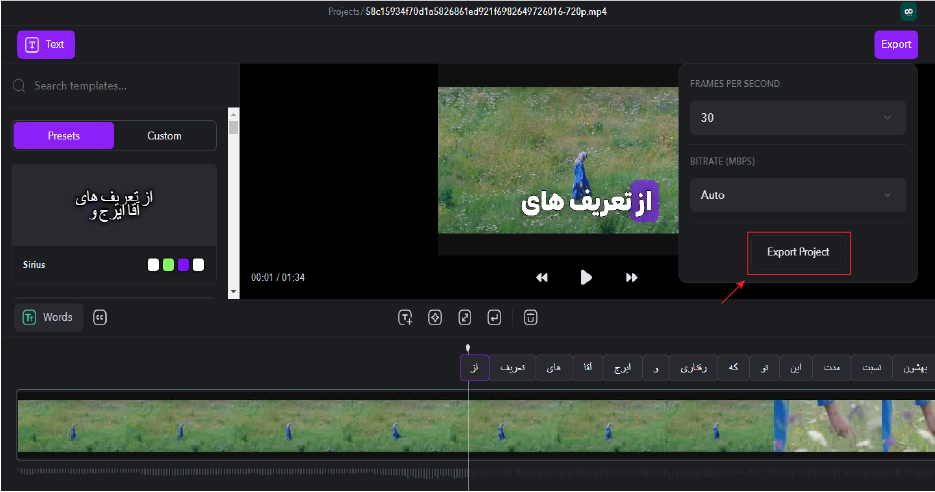Viewport: 935px width, 492px height.
Task: Open the Frames Per Second dropdown
Action: tap(798, 117)
